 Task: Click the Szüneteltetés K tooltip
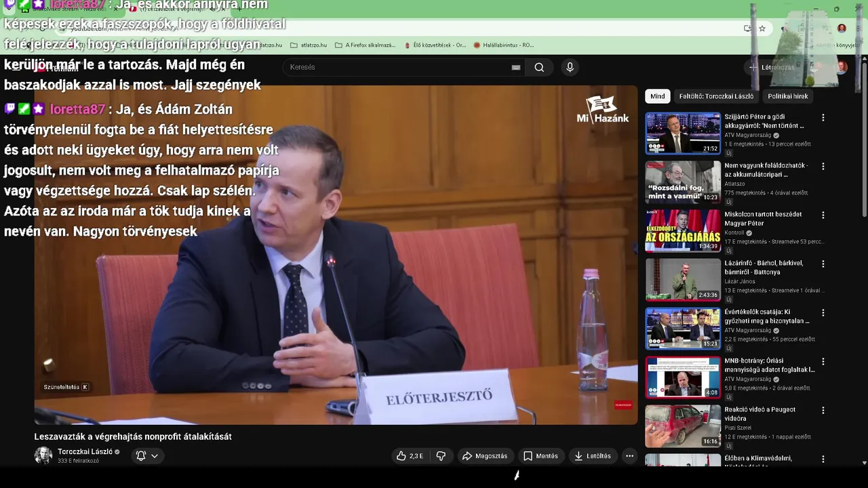66,387
